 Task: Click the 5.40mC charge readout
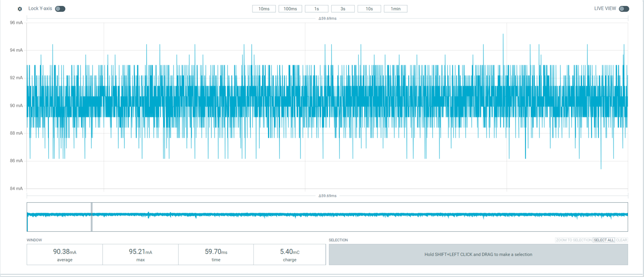coord(290,252)
